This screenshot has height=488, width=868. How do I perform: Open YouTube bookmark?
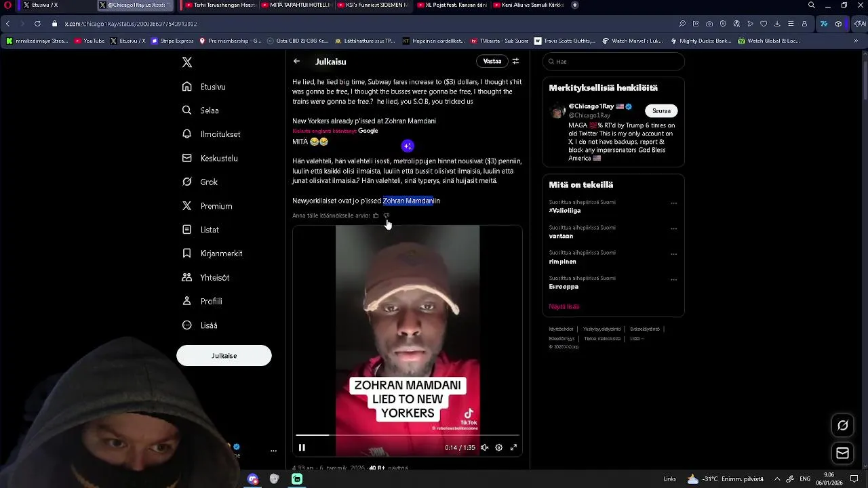90,41
